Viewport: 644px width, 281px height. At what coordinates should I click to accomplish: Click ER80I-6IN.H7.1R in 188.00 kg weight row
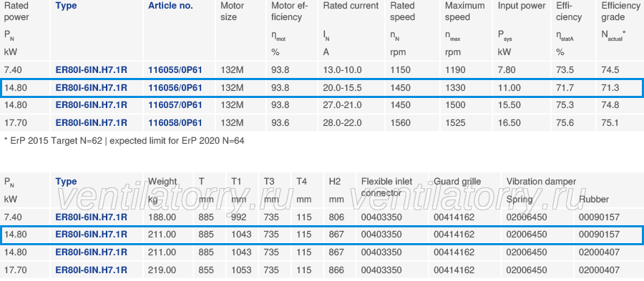click(91, 217)
